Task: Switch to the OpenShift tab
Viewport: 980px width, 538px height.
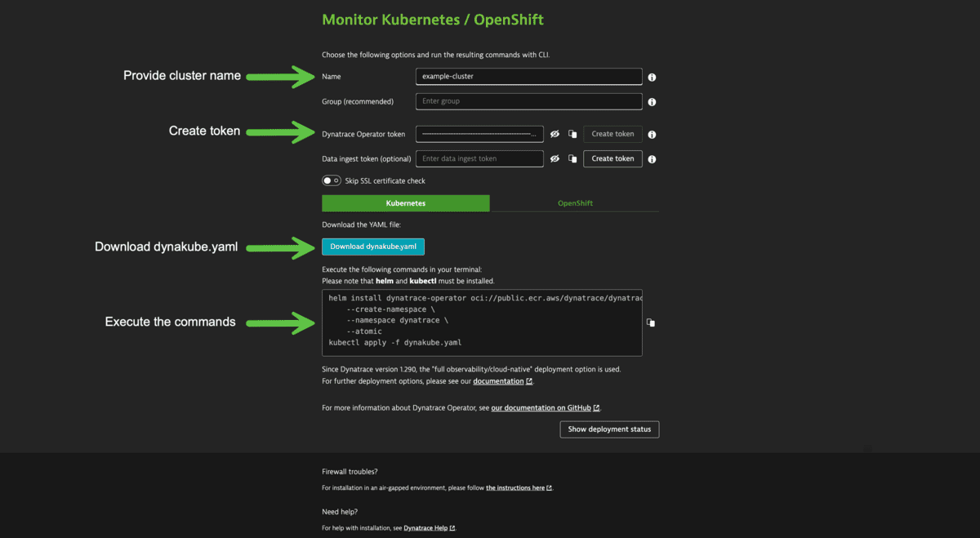Action: 575,202
